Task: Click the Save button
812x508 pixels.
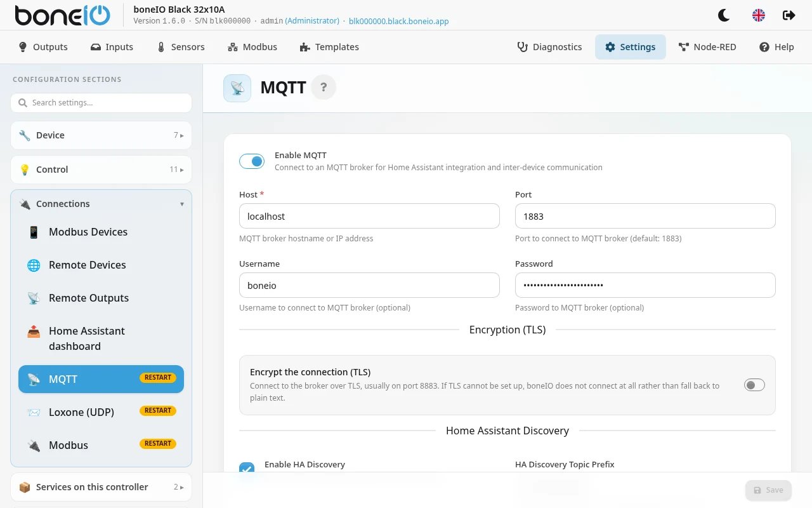Action: tap(768, 490)
